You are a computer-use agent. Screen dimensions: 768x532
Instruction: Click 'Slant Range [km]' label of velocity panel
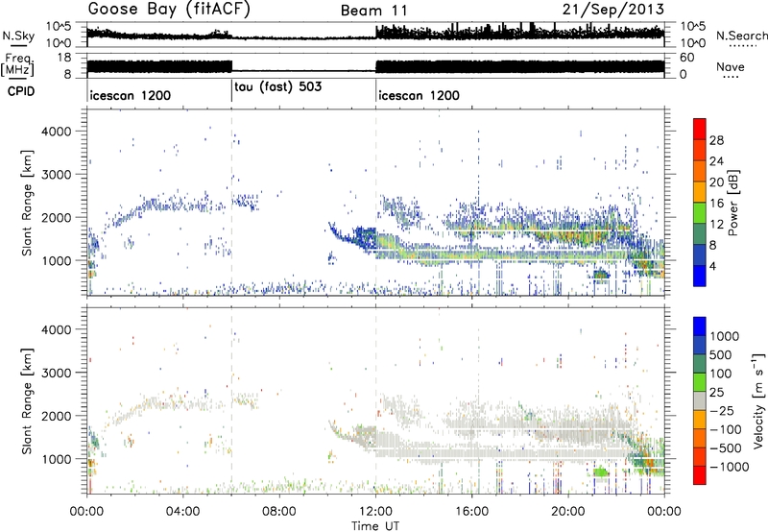coord(27,400)
